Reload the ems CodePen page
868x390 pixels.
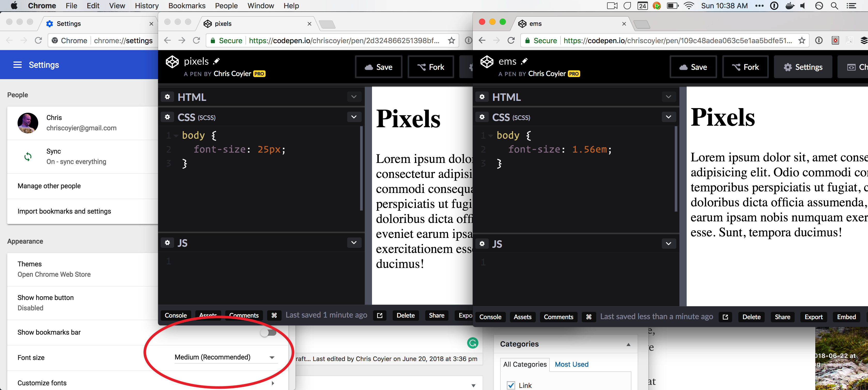(x=511, y=41)
